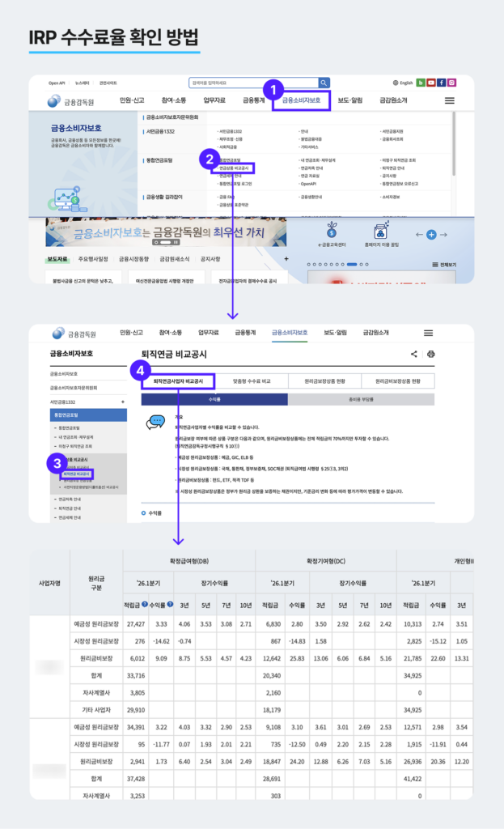Open the red YouTube icon in header
This screenshot has height=829, width=504.
(431, 83)
